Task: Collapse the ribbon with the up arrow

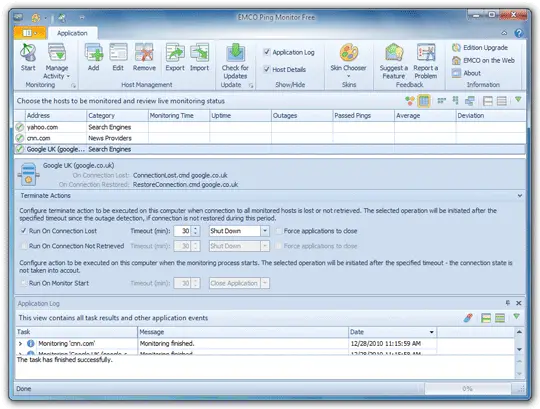Action: (x=504, y=33)
